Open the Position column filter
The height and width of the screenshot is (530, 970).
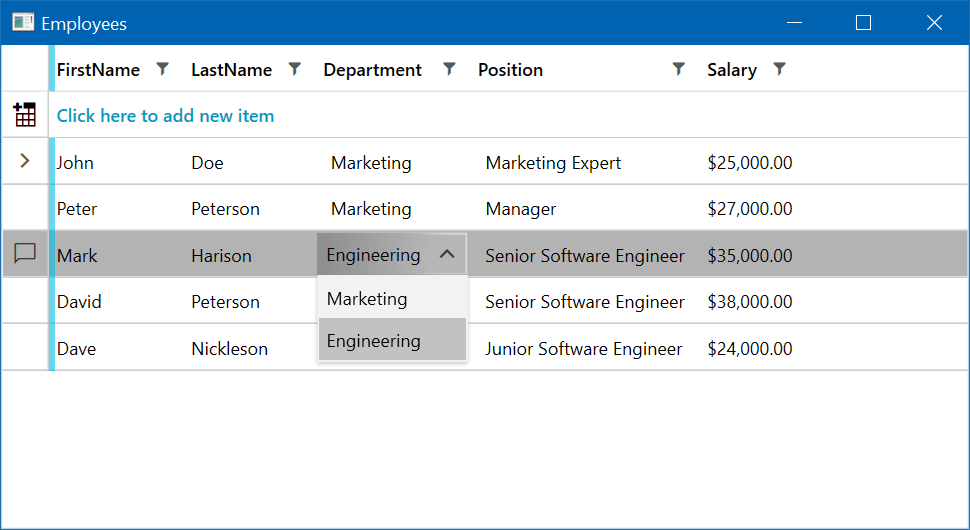point(679,69)
